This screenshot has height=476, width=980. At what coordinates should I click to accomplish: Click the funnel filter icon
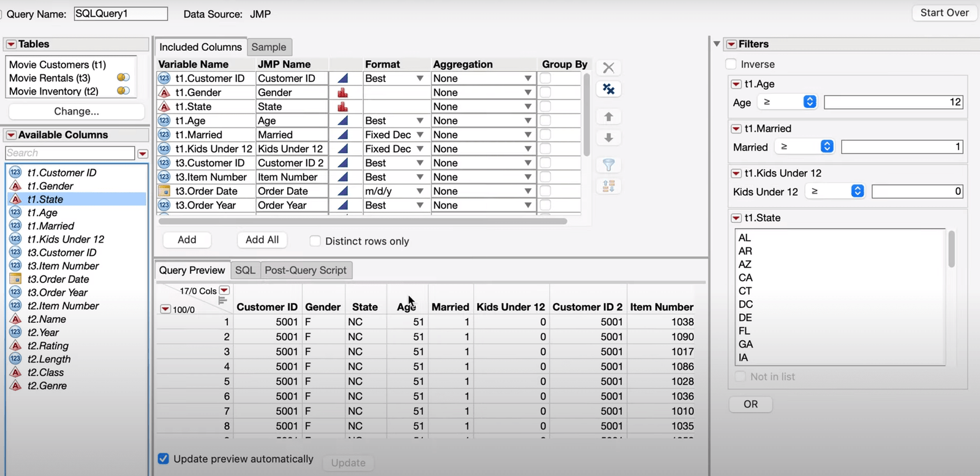(x=608, y=165)
